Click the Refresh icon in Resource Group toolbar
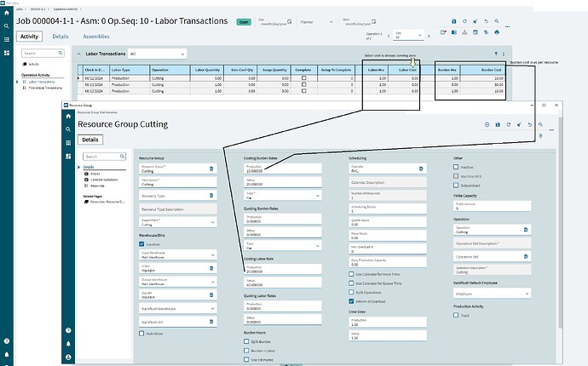 (508, 125)
